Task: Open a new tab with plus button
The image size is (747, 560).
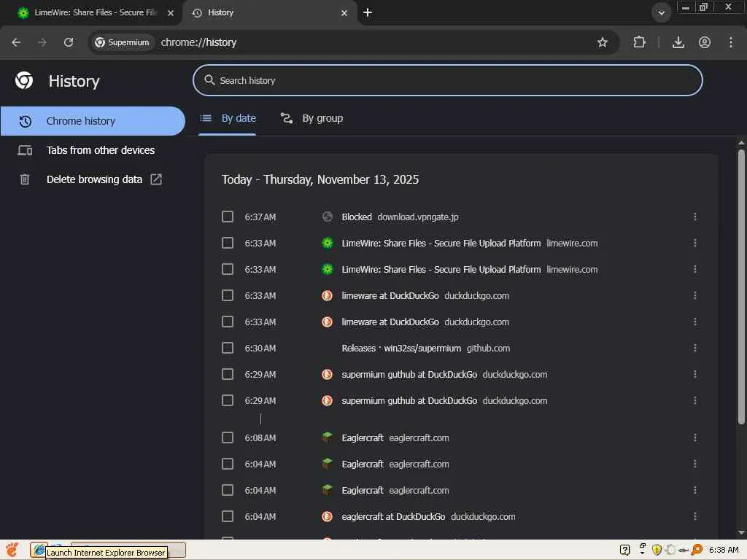Action: pyautogui.click(x=368, y=12)
